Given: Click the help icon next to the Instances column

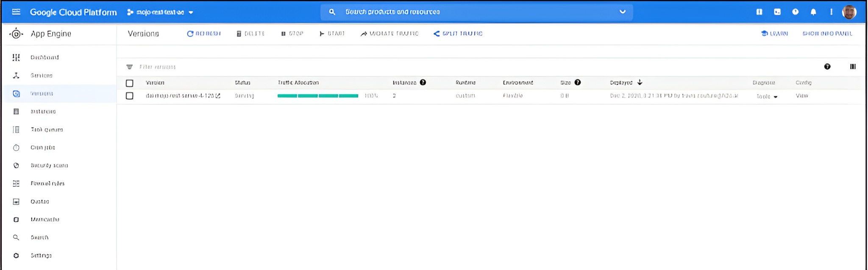Looking at the screenshot, I should point(423,82).
